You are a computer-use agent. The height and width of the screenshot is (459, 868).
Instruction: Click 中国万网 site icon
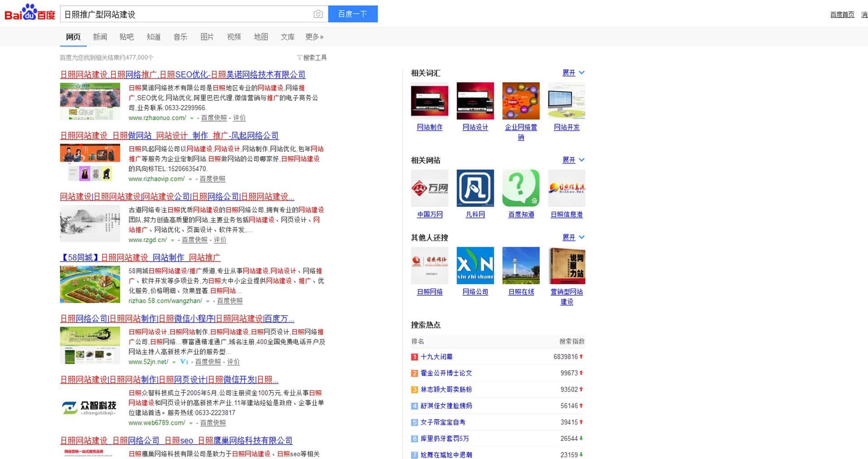(x=429, y=188)
